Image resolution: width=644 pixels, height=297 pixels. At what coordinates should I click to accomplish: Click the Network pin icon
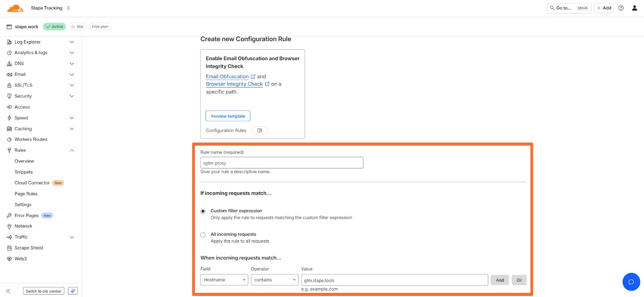point(9,226)
